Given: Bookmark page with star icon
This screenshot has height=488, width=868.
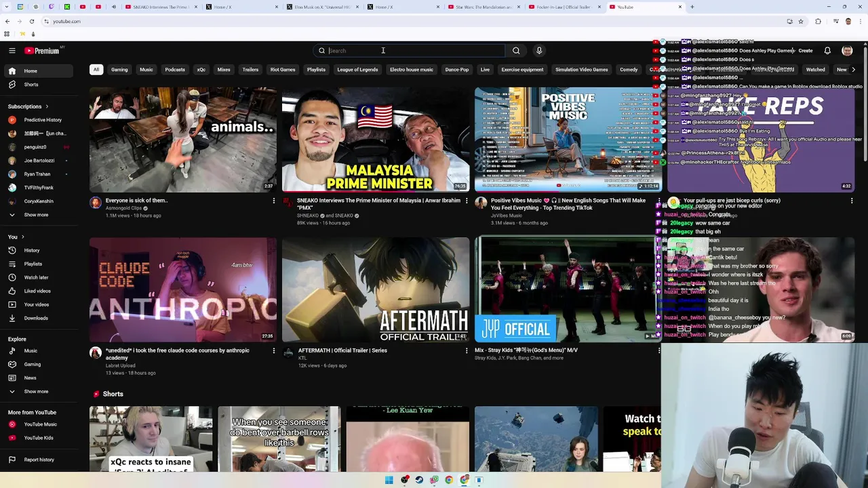Looking at the screenshot, I should click(801, 21).
